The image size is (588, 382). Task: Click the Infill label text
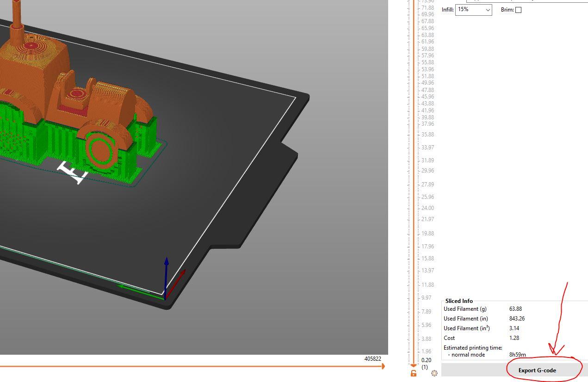click(447, 10)
